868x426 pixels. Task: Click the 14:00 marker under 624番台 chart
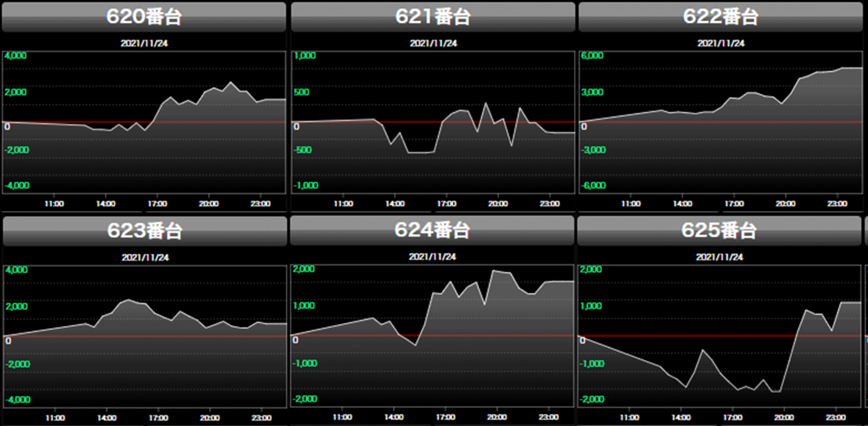click(394, 417)
